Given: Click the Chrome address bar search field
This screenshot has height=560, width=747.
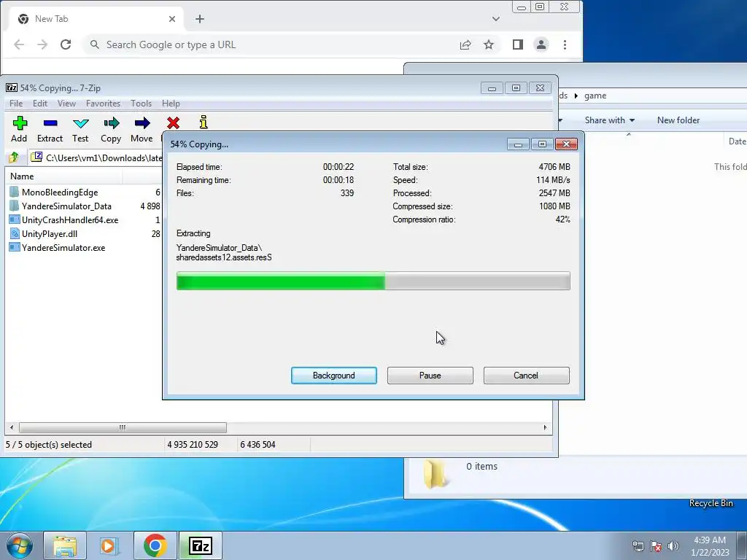Looking at the screenshot, I should click(271, 44).
